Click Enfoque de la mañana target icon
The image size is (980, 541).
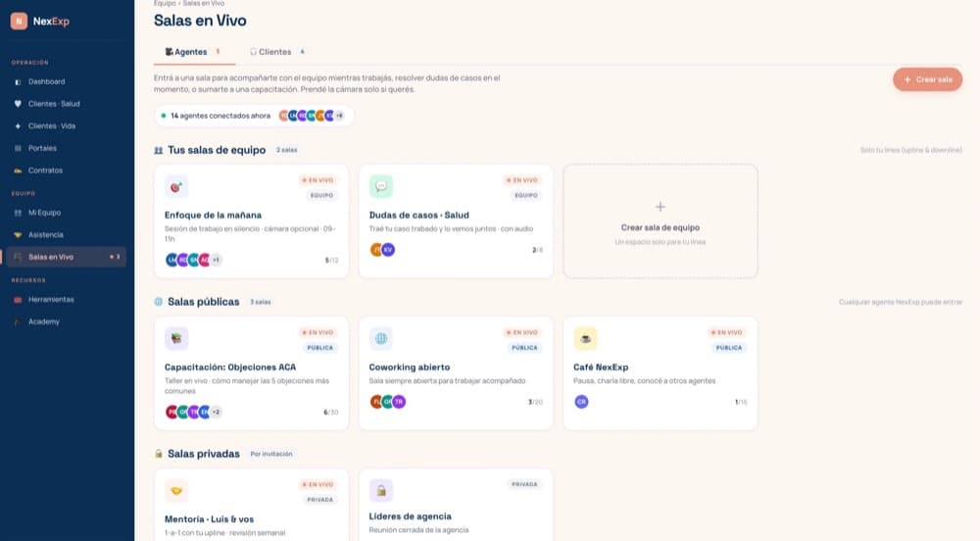176,187
